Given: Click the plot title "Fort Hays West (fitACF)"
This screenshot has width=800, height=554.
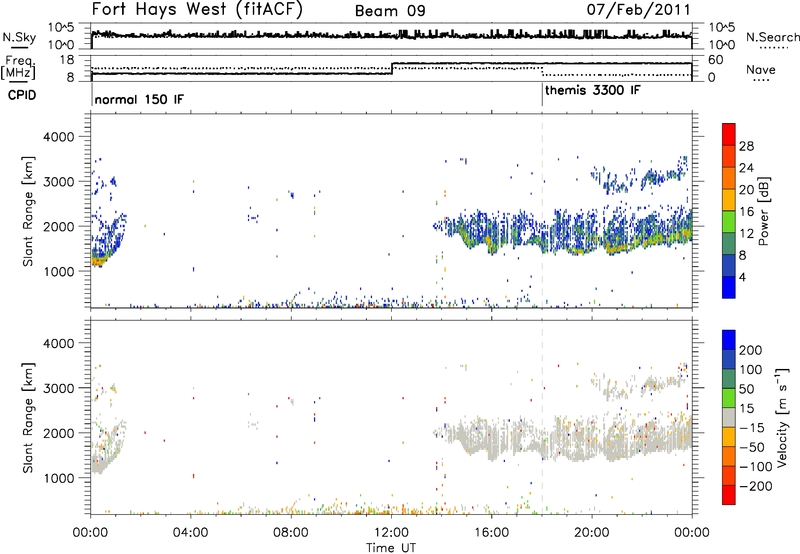Looking at the screenshot, I should click(x=197, y=10).
